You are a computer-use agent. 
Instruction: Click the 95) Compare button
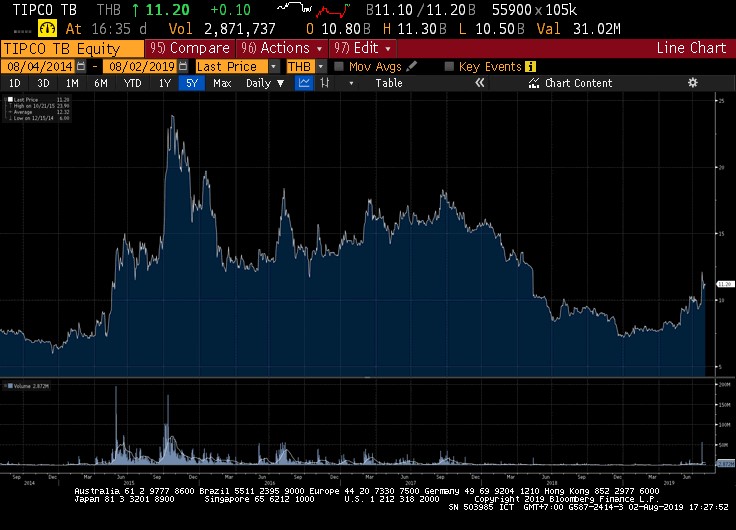[x=190, y=48]
